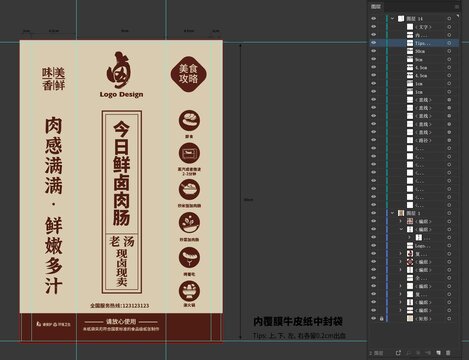469x360 pixels.
Task: Toggle visibility of Logo text item
Action: pyautogui.click(x=374, y=246)
